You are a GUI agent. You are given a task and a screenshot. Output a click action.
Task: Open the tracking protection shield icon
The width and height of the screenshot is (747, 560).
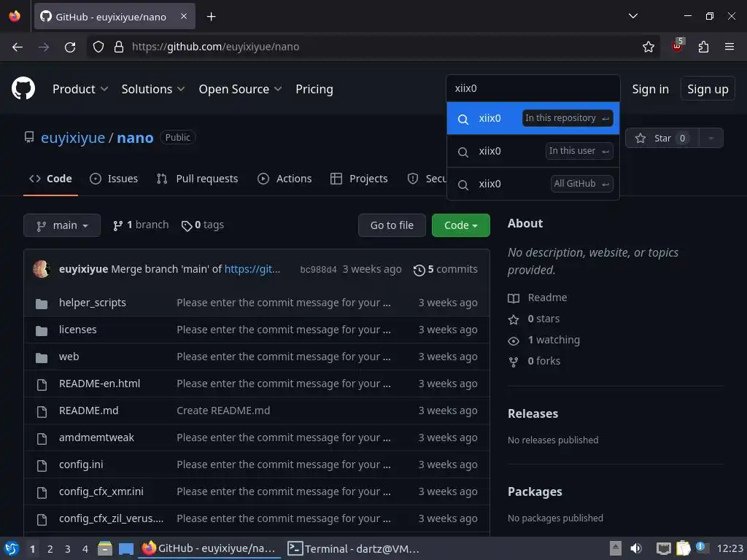tap(98, 47)
